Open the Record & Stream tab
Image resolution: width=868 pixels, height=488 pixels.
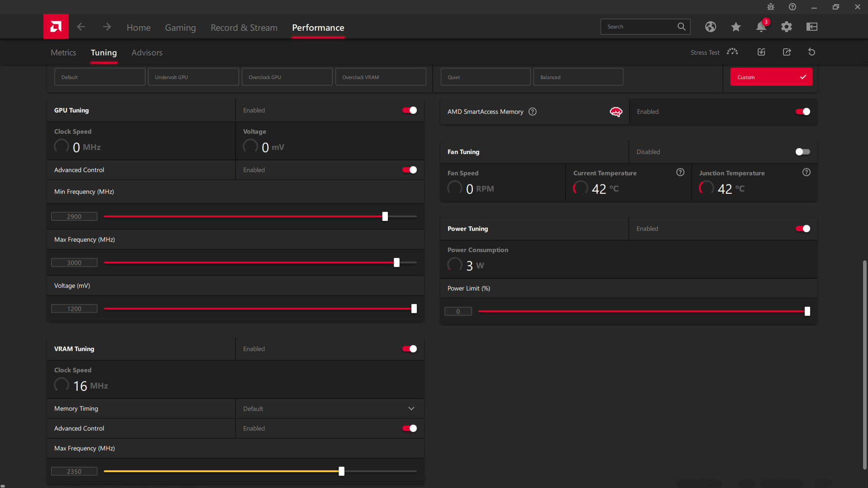click(244, 28)
